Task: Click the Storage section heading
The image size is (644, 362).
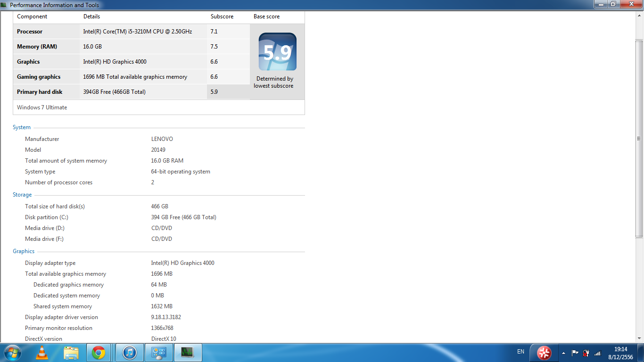Action: 22,195
